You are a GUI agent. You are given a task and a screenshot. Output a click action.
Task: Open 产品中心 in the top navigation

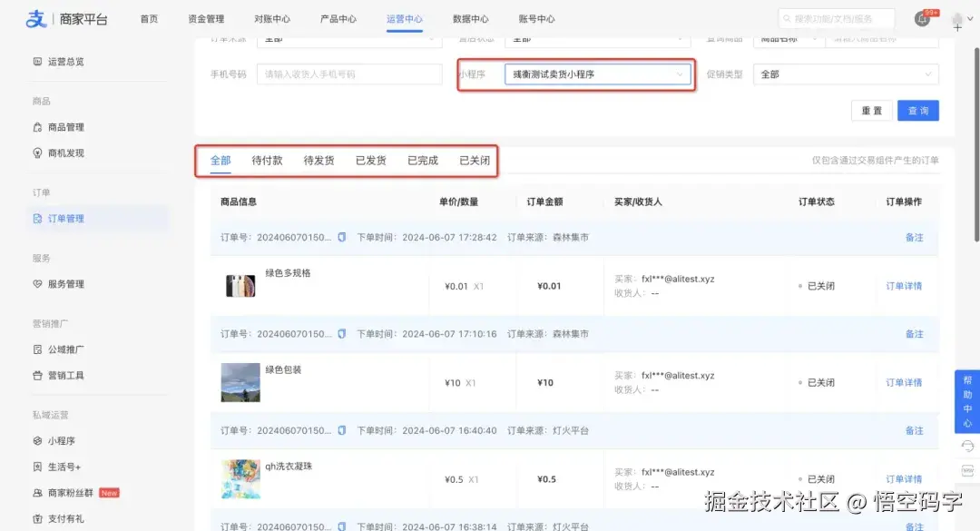click(x=338, y=19)
